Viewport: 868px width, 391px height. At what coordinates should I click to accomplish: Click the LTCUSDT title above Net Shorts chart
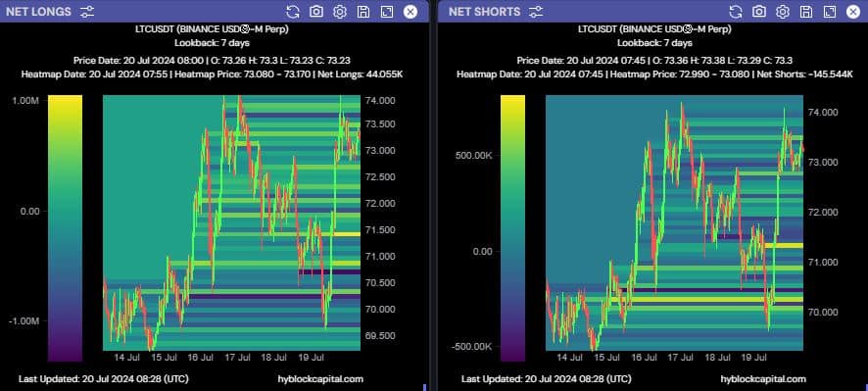click(654, 29)
